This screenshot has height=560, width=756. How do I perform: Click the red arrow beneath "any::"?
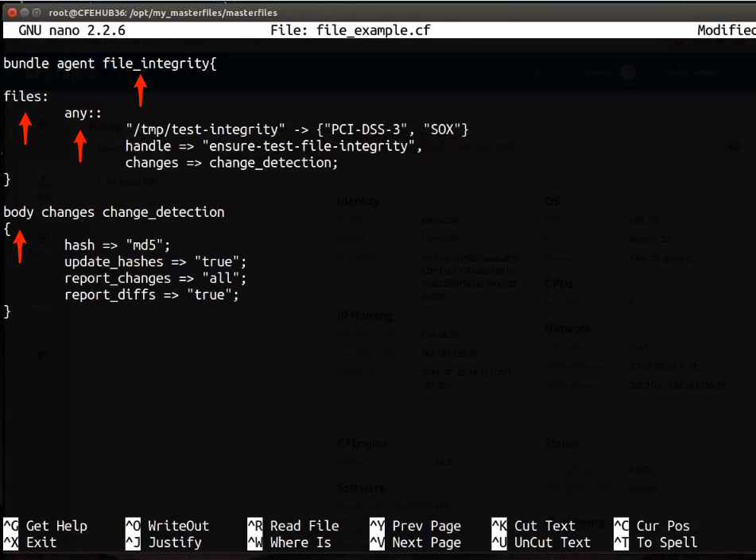coord(79,145)
